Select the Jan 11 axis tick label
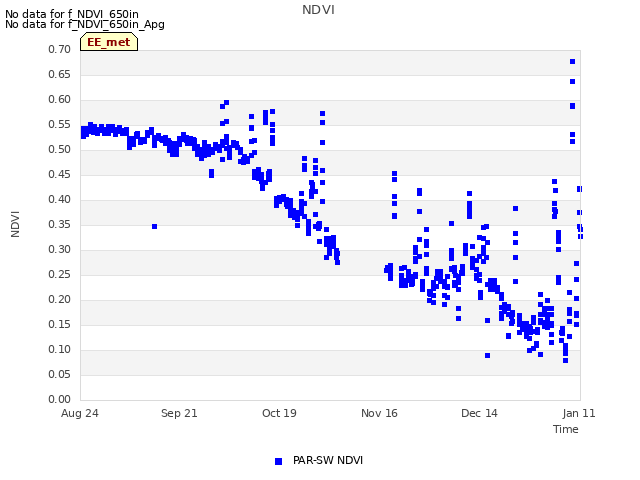 tap(579, 413)
